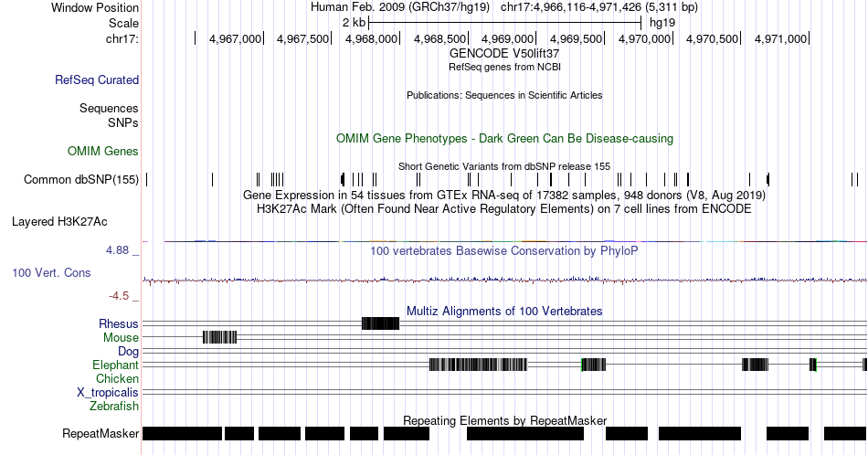
Task: Open the OMIM Gene Phenotypes track title
Action: 504,138
